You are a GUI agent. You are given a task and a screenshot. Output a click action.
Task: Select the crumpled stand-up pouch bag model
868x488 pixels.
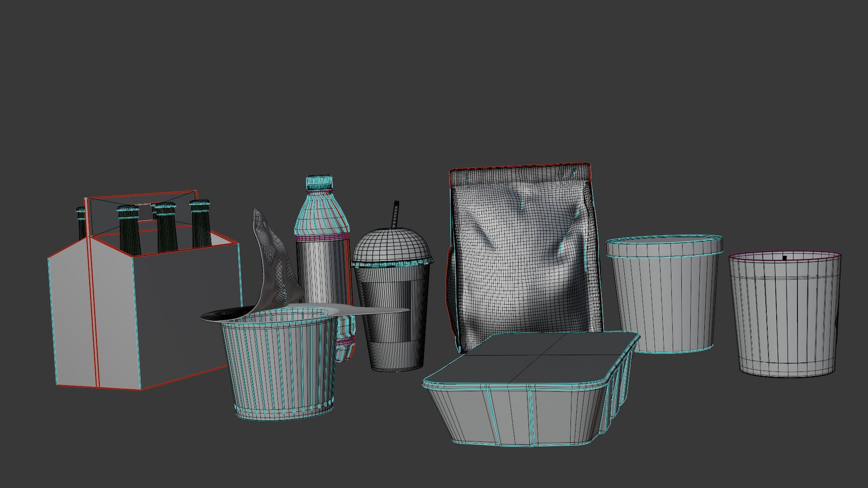pyautogui.click(x=524, y=258)
